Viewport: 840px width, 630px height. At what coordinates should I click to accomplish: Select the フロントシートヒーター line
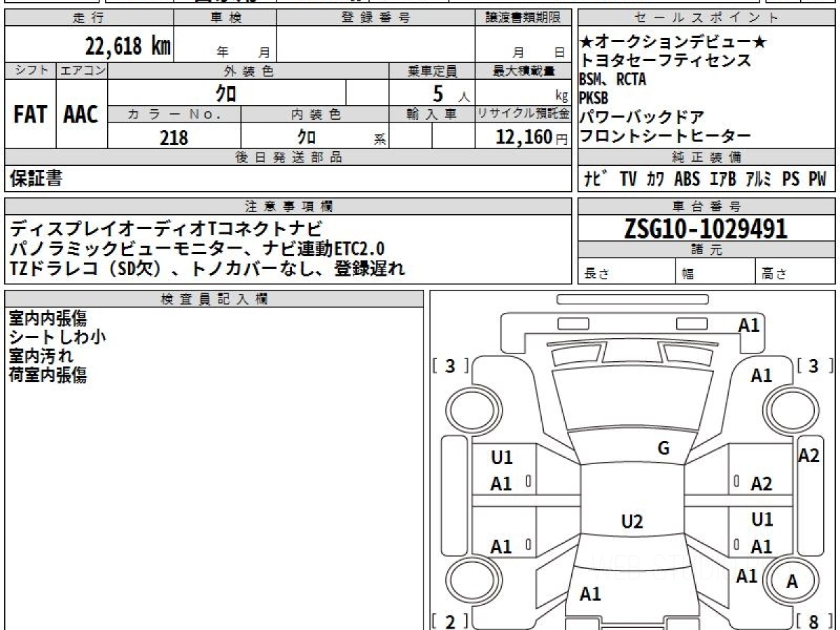(x=665, y=136)
